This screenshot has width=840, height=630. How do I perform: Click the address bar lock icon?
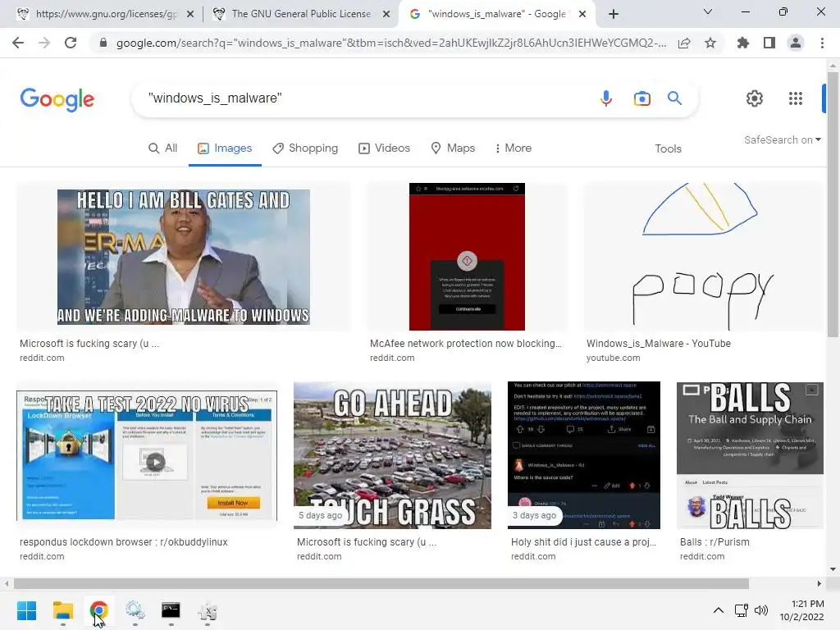(103, 43)
